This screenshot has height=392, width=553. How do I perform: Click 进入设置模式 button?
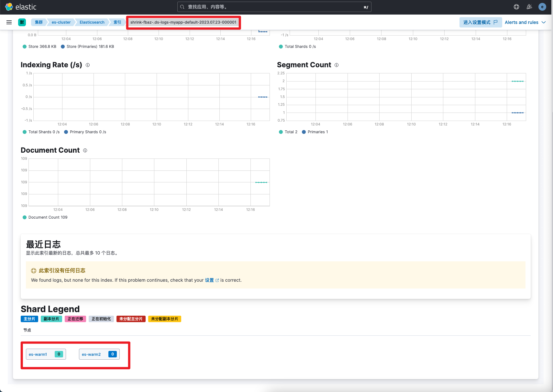(481, 22)
